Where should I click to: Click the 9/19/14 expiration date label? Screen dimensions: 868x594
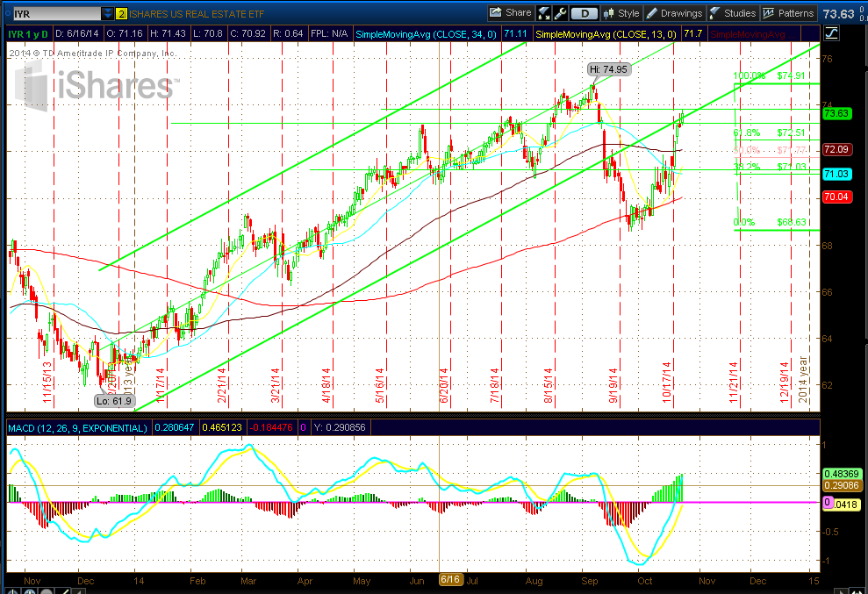tap(613, 386)
